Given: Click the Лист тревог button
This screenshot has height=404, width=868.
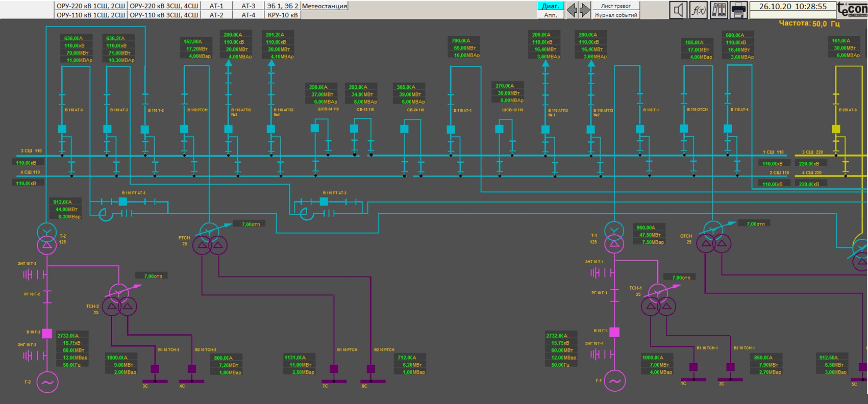Looking at the screenshot, I should click(x=615, y=6).
